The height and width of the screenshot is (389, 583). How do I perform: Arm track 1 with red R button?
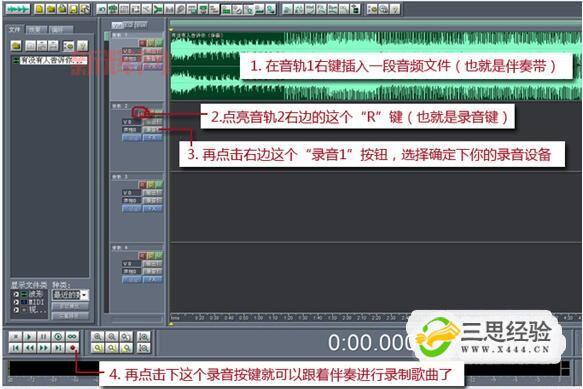(142, 44)
